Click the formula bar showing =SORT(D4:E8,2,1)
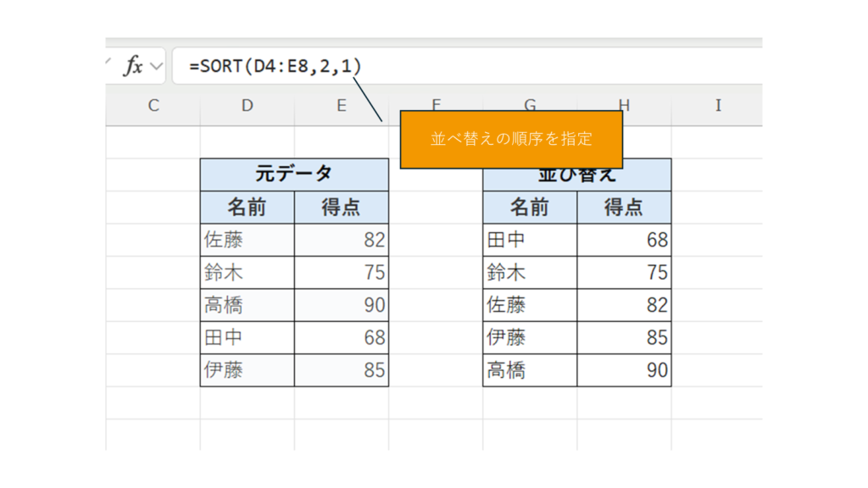Screen dimensions: 868x488 tap(466, 66)
